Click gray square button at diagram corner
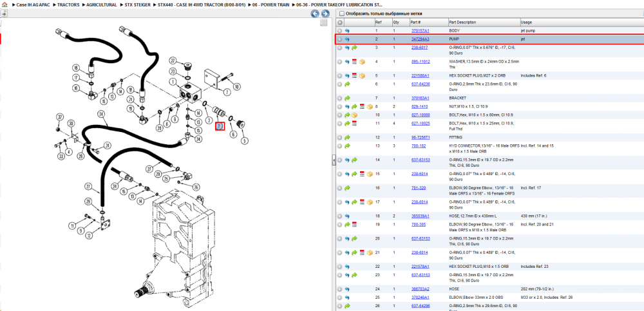This screenshot has width=644, height=311. coord(324,23)
